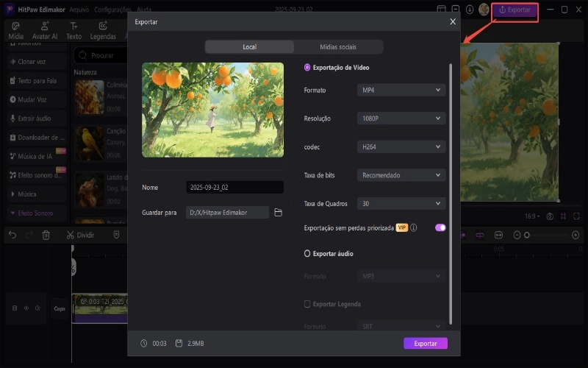Viewport: 588px width, 368px height.
Task: Click the info icon next to VIP badge
Action: pos(414,228)
